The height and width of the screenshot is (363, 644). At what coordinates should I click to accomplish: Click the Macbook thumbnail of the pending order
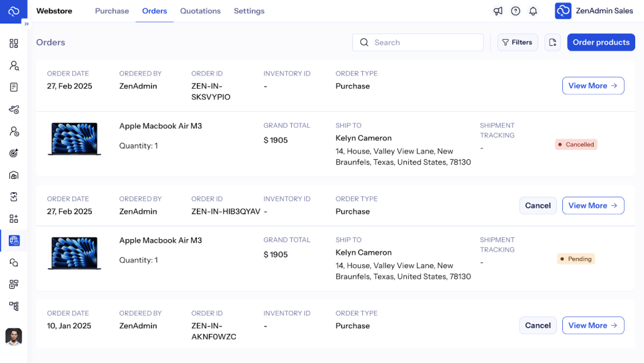(x=74, y=253)
